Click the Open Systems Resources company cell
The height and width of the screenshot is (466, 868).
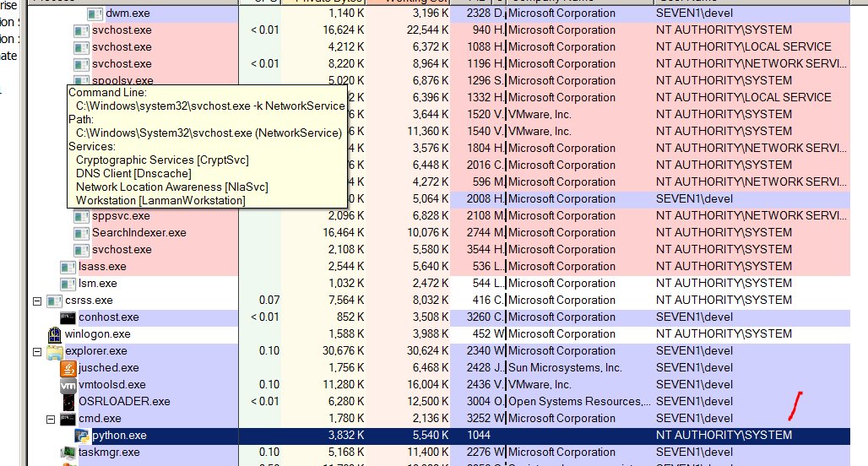579,402
